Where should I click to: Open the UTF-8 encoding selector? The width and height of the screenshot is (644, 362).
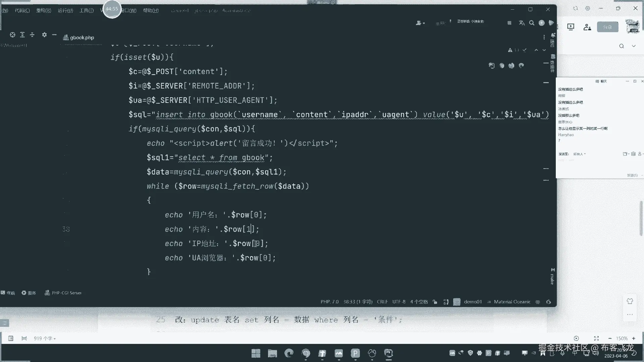tap(399, 302)
